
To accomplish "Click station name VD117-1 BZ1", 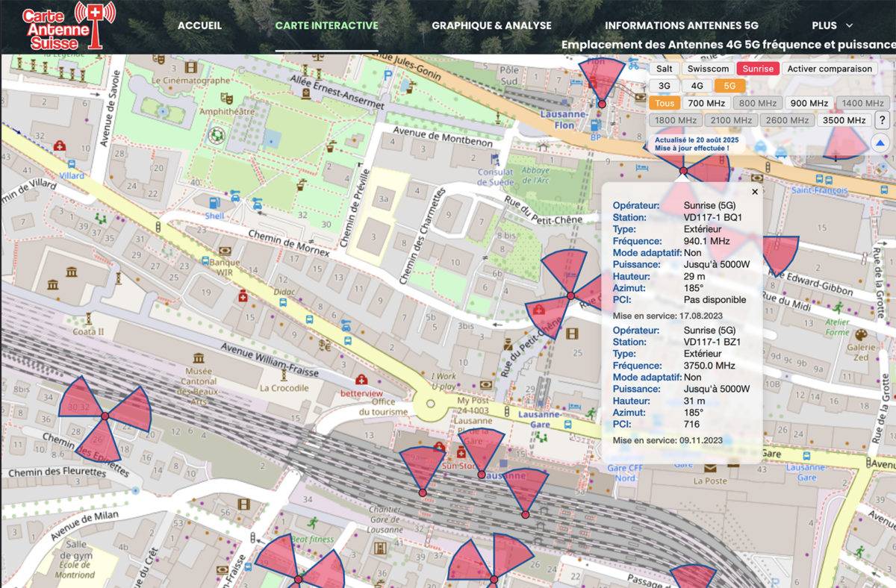I will (712, 342).
